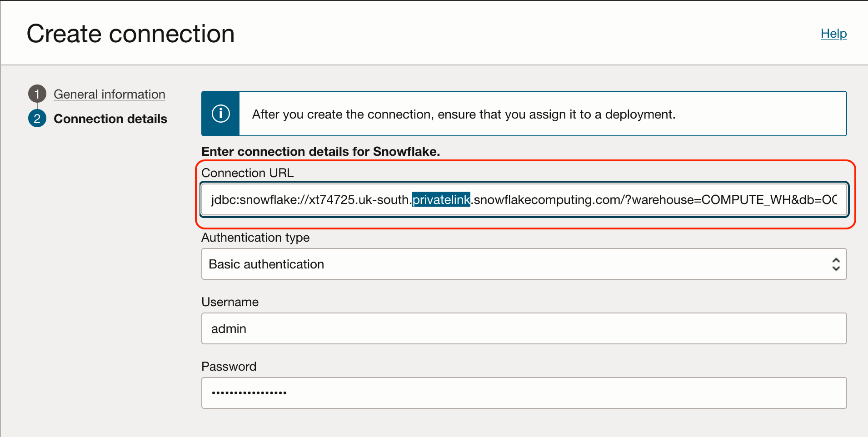868x437 pixels.
Task: Click the highlighted privatelink text
Action: pyautogui.click(x=441, y=200)
